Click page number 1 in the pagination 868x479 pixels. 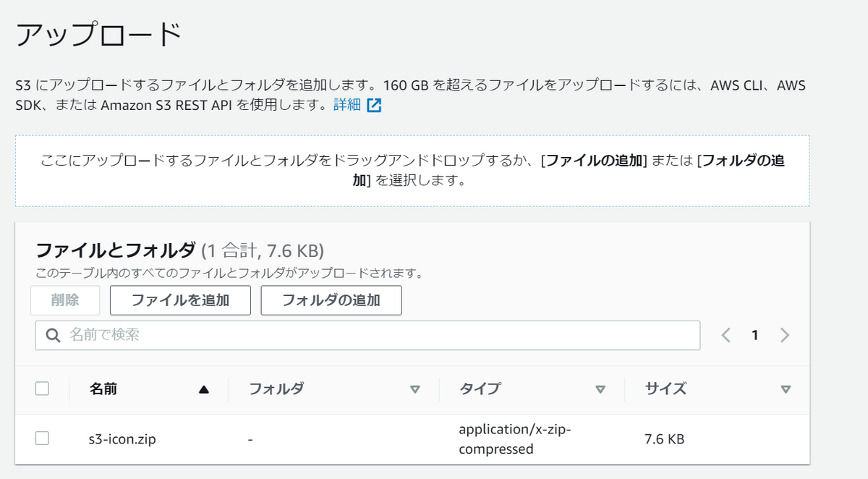coord(755,335)
